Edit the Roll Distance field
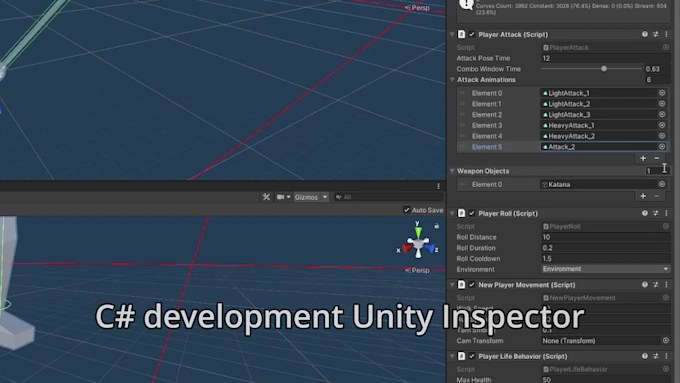 [x=605, y=237]
